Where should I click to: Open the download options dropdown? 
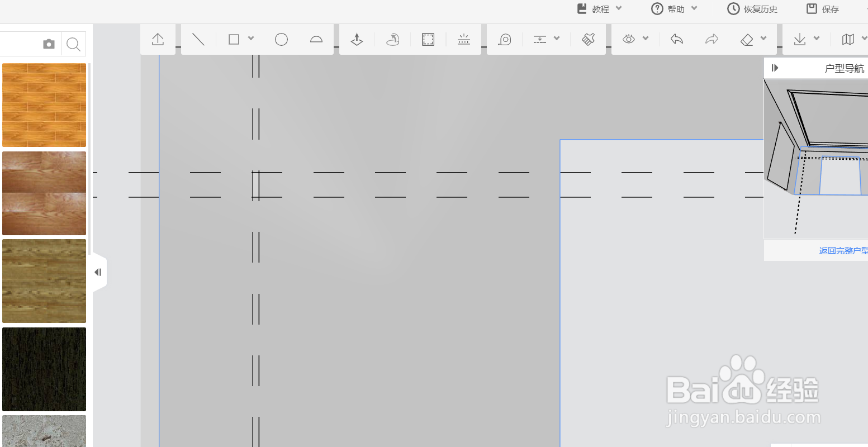[x=817, y=39]
